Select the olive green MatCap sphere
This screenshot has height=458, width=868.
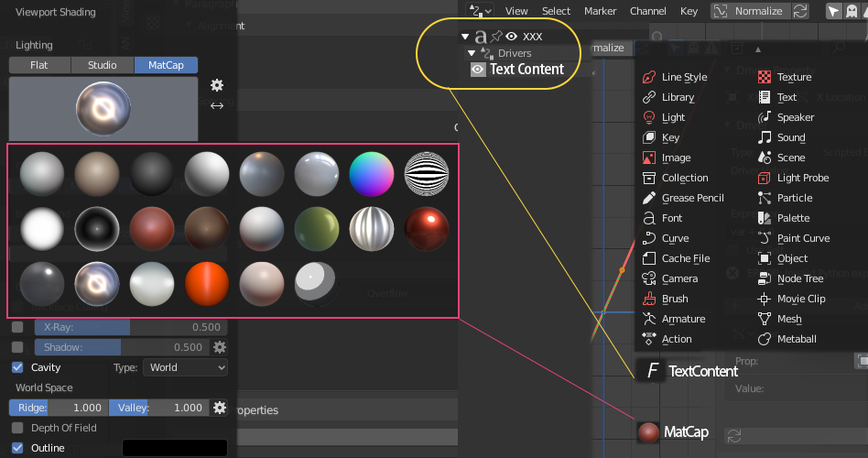[317, 229]
